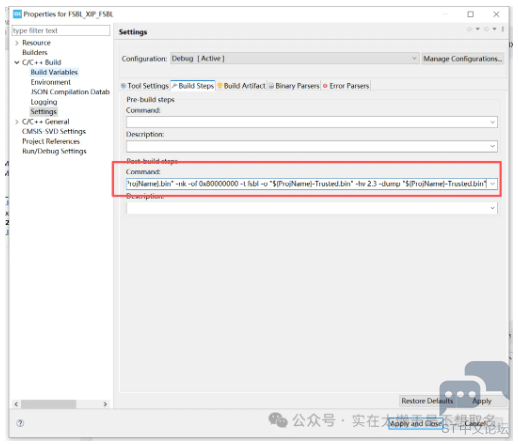
Task: Open the view menu icon in Settings header
Action: coord(503,29)
